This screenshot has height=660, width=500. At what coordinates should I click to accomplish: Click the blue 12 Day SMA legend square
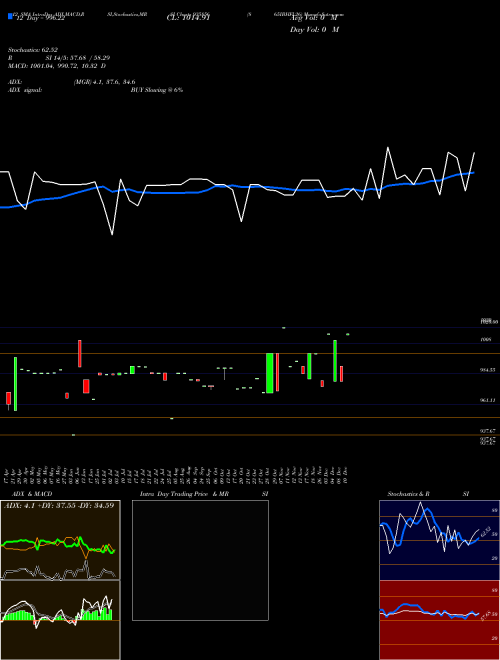[10, 17]
